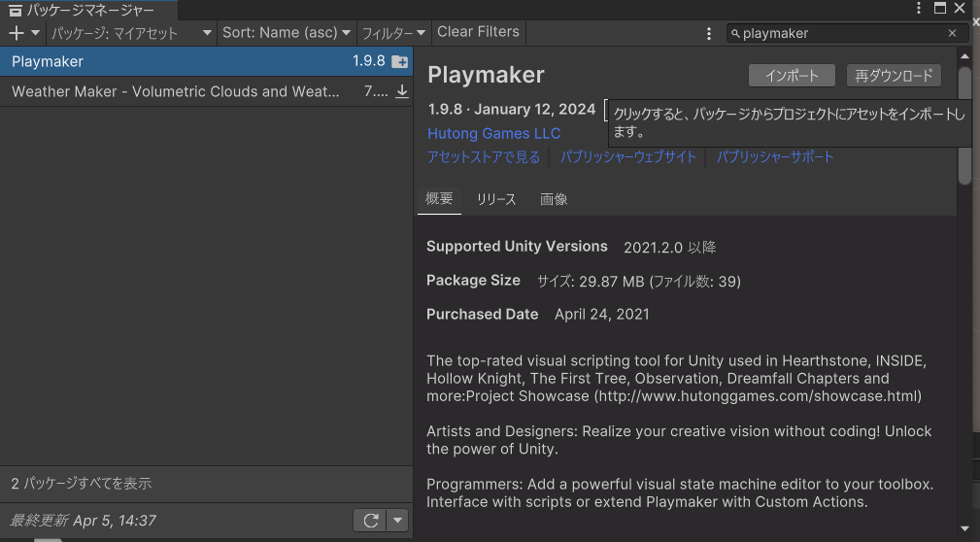Viewport: 980px width, 542px height.
Task: Click scrollbar down arrow in details pane
Action: (x=964, y=529)
